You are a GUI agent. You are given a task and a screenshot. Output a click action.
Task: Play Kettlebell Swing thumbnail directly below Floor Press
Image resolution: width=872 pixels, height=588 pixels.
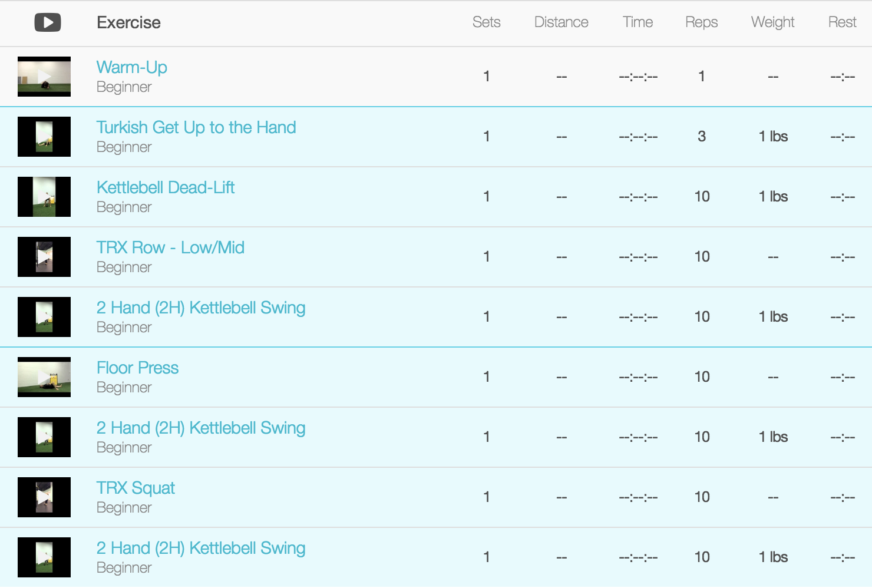pos(44,437)
